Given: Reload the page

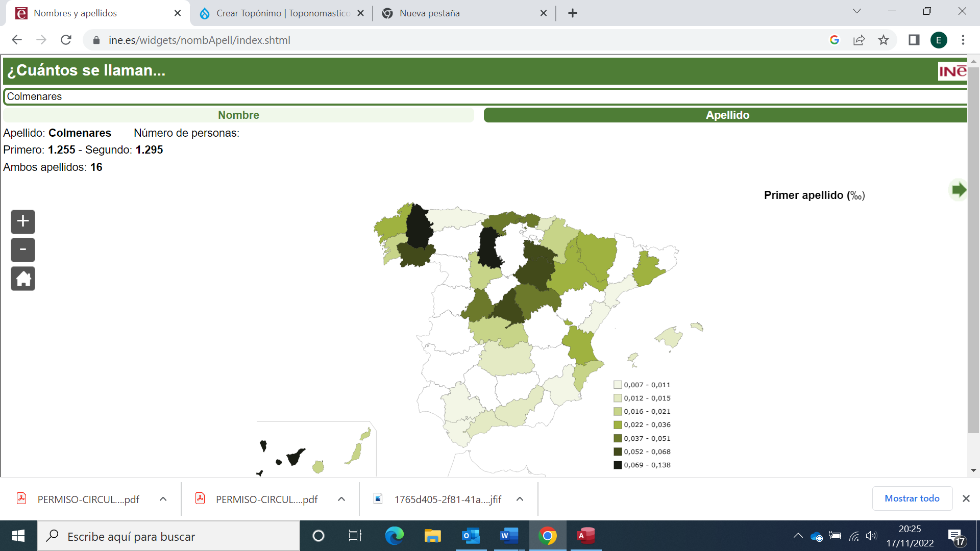Looking at the screenshot, I should tap(66, 40).
